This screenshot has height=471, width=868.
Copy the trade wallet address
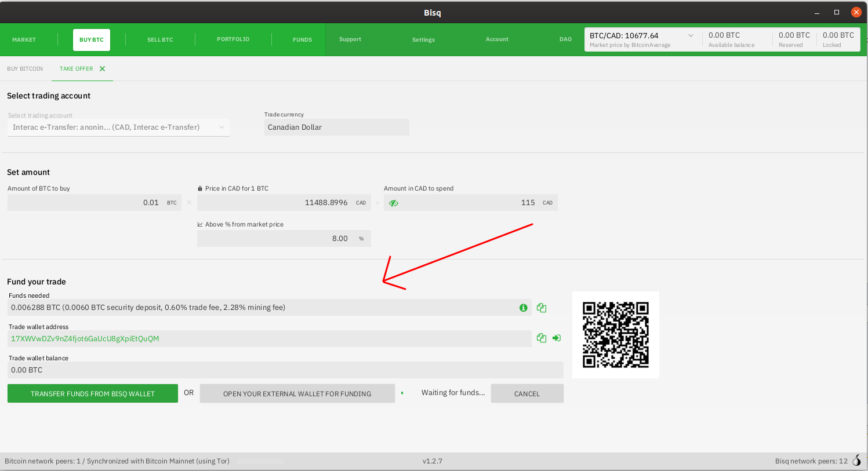click(x=542, y=338)
